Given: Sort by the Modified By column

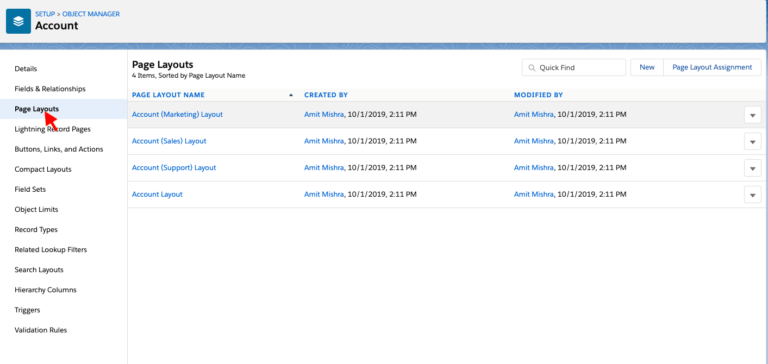Looking at the screenshot, I should click(538, 95).
